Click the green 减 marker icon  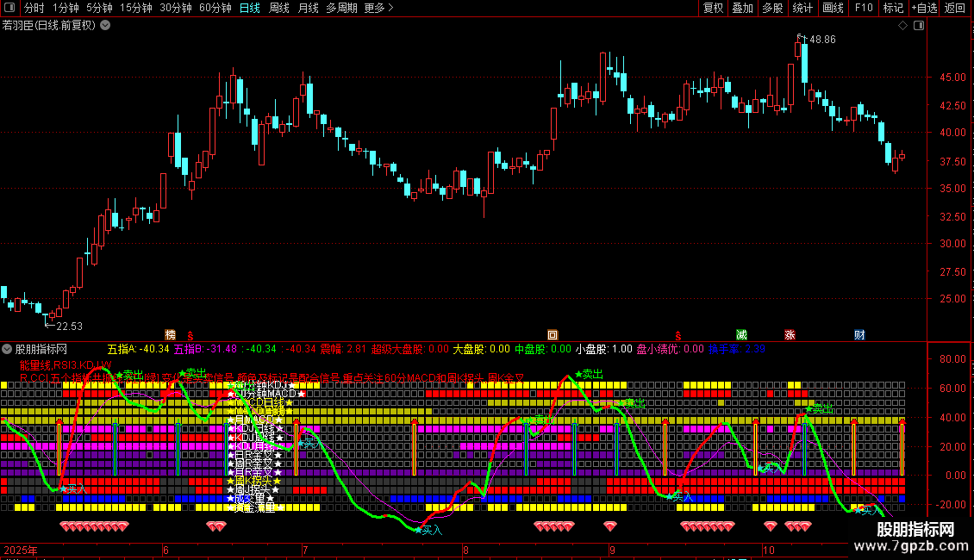pyautogui.click(x=741, y=334)
